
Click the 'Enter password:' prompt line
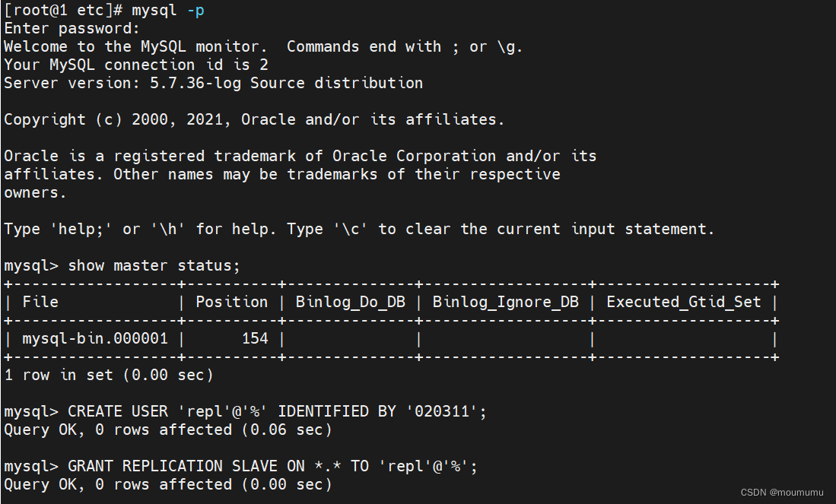(x=72, y=28)
